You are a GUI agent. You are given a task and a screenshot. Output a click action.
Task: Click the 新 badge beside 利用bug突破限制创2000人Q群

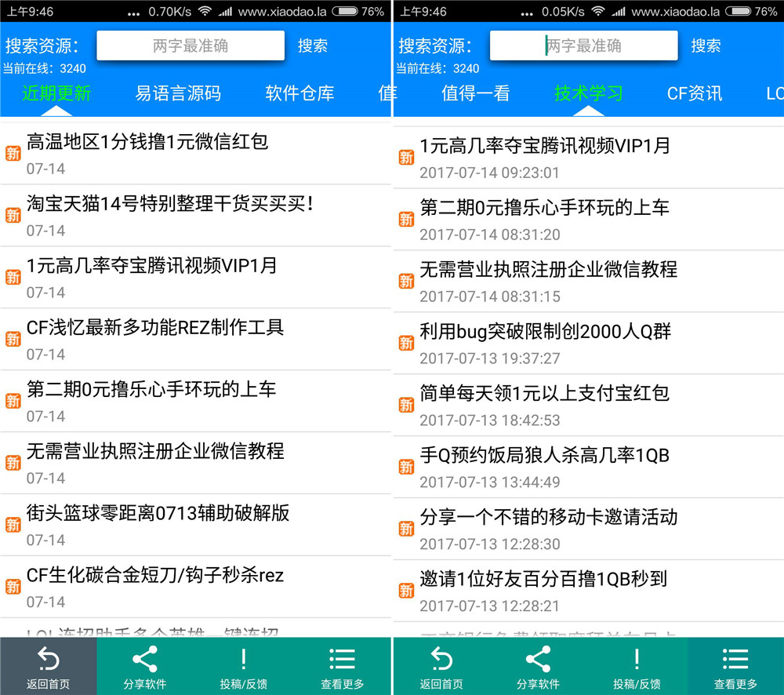[x=406, y=344]
